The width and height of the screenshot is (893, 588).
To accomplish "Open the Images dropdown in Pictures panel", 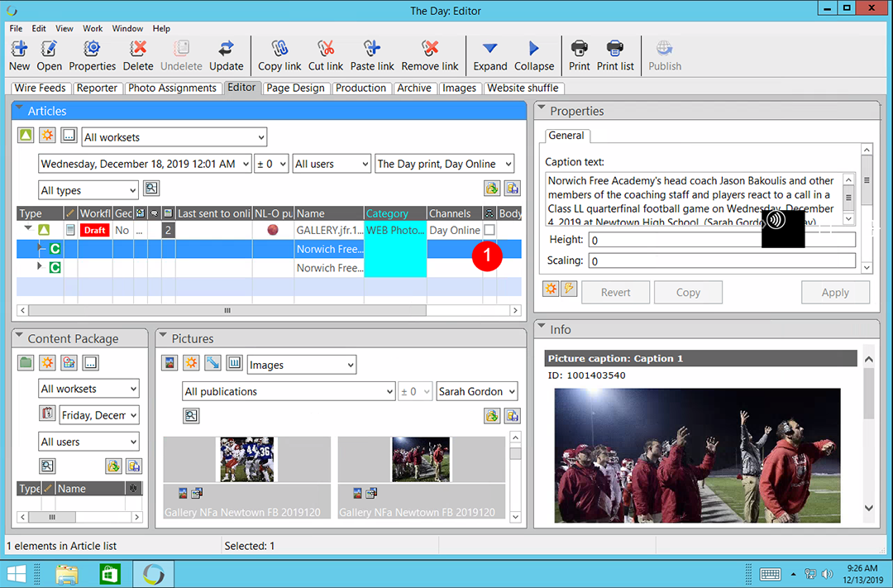I will tap(302, 365).
